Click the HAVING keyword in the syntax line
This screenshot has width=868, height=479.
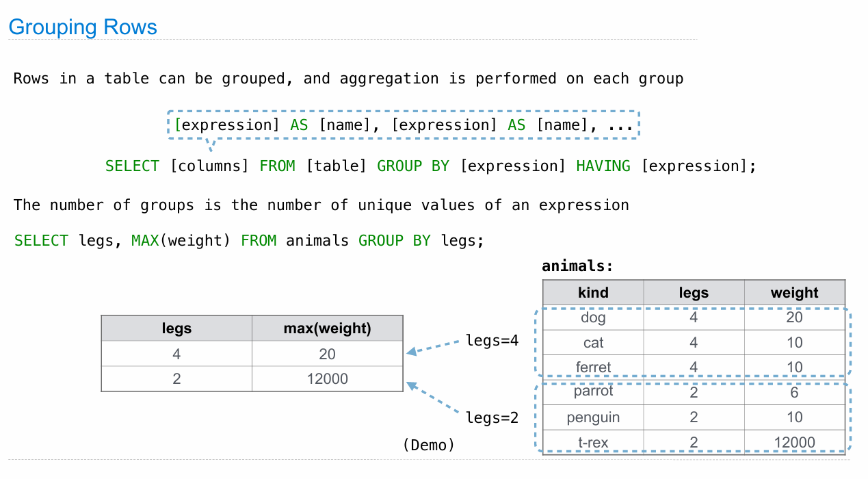coord(603,166)
